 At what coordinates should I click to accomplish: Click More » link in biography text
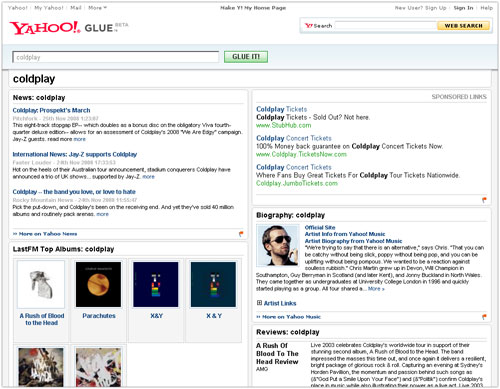tap(376, 289)
